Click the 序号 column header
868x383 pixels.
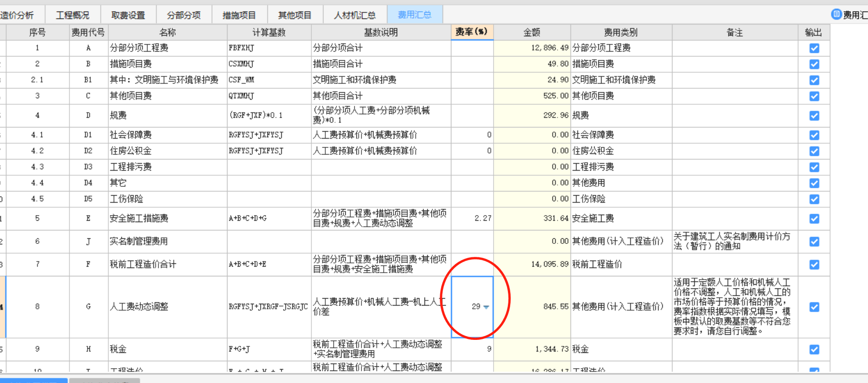38,32
